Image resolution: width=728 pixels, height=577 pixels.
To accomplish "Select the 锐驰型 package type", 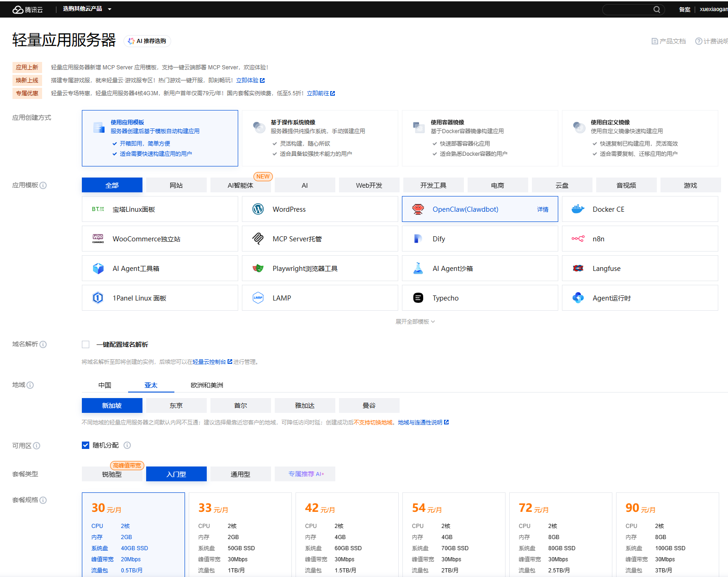I will pyautogui.click(x=112, y=474).
